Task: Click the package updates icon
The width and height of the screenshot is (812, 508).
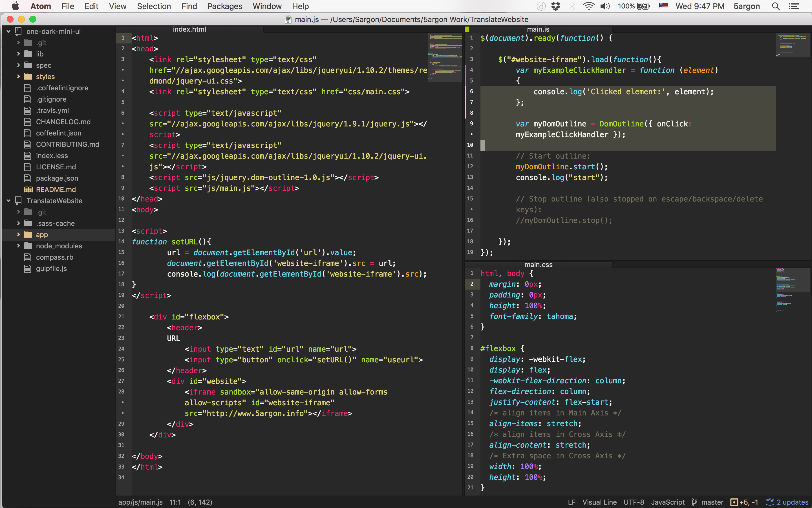Action: [x=770, y=502]
